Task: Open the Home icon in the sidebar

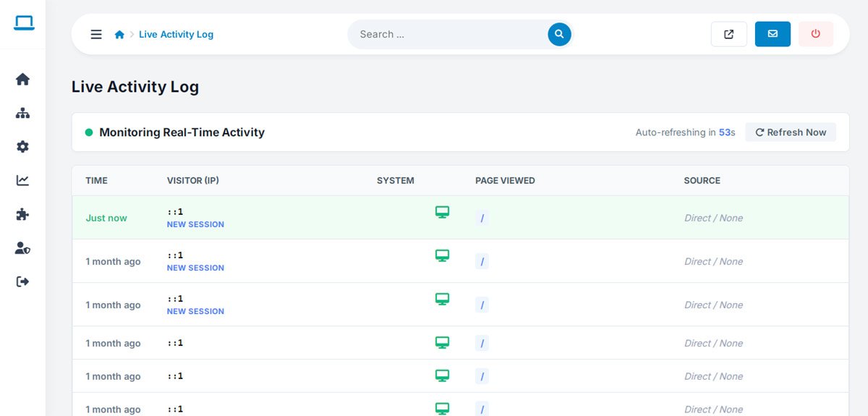Action: point(22,79)
